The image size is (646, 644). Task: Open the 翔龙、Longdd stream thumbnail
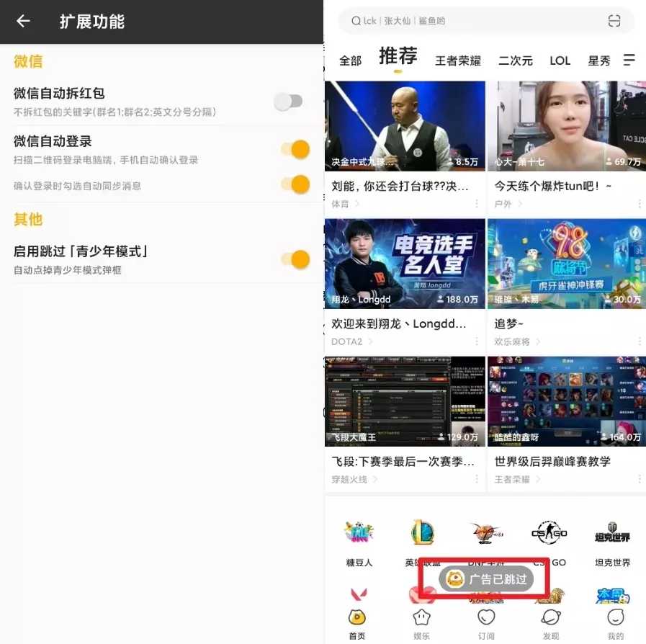click(405, 263)
